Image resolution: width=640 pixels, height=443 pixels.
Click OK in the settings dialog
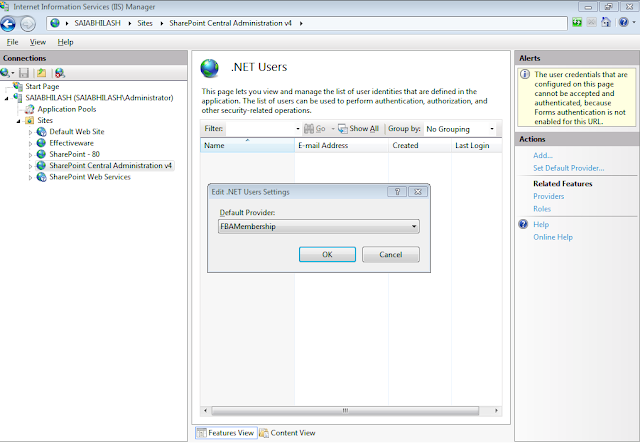tap(327, 254)
